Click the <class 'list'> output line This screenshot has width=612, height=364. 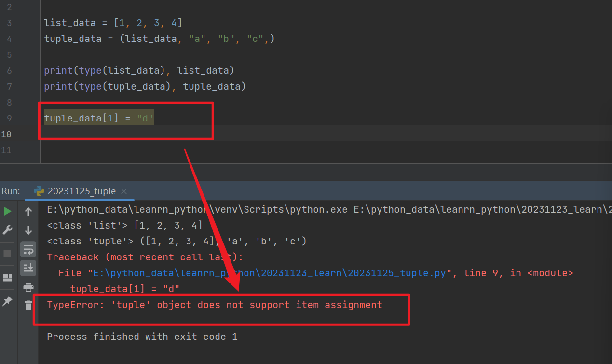click(125, 226)
